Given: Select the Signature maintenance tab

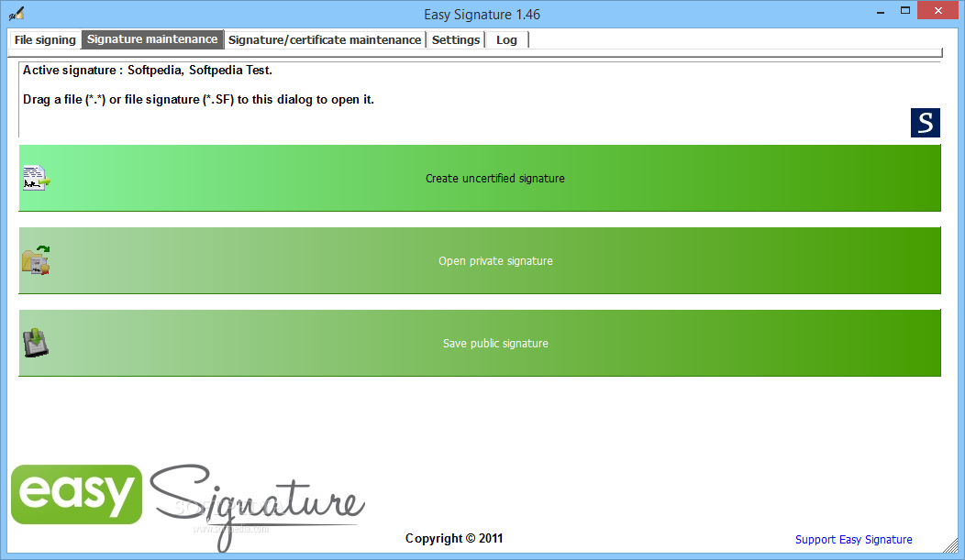Looking at the screenshot, I should click(x=152, y=39).
